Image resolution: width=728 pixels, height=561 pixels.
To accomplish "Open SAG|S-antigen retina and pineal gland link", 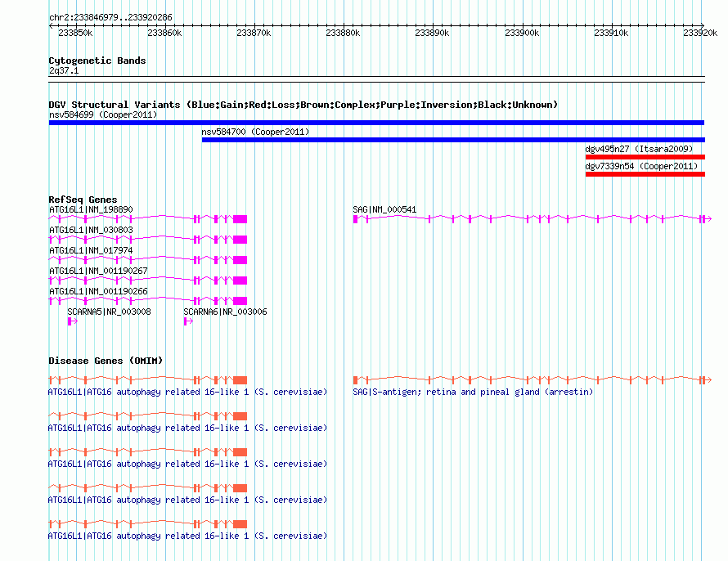I will tap(473, 392).
